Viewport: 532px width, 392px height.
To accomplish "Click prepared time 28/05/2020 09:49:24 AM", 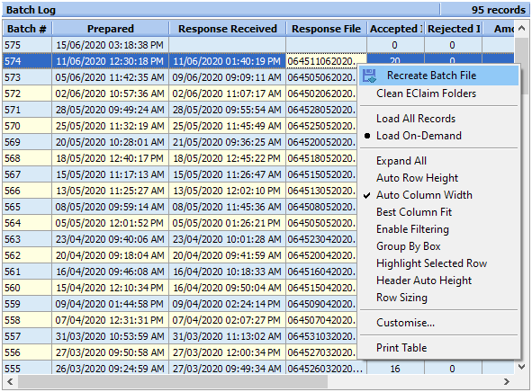I will (110, 110).
